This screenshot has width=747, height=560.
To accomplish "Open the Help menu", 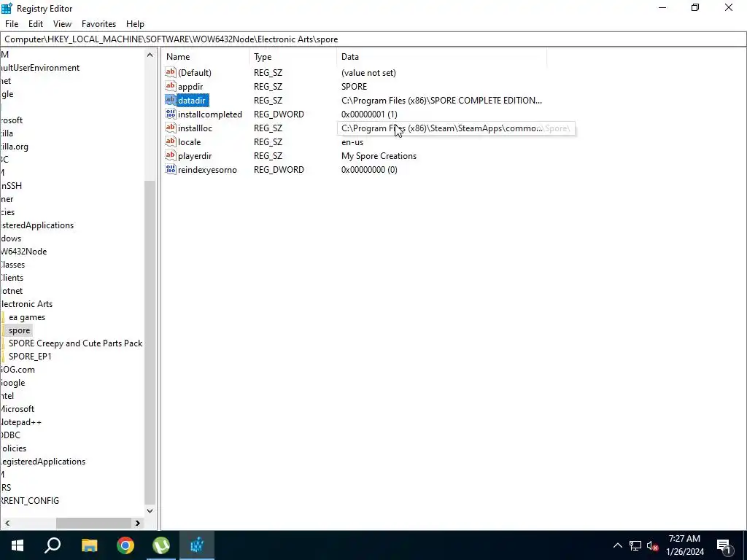I will [x=135, y=24].
